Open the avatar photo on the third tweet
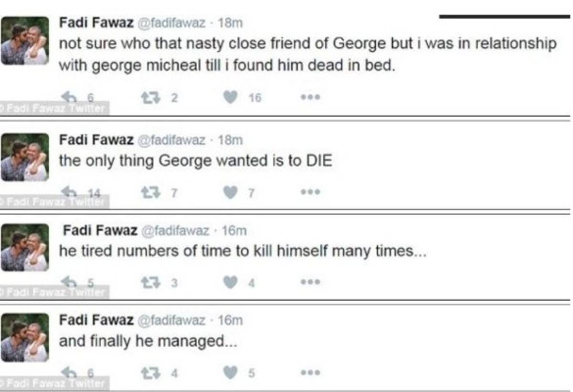 coord(24,247)
